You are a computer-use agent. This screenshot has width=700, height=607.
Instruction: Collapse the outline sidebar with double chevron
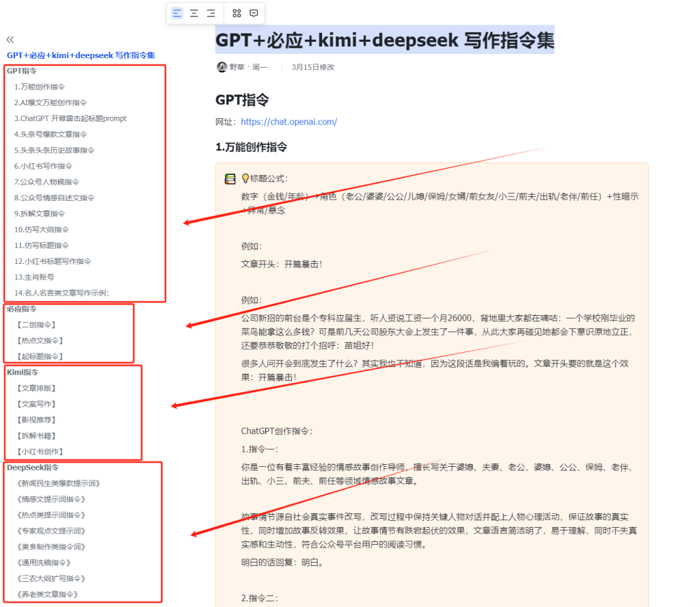click(x=10, y=40)
